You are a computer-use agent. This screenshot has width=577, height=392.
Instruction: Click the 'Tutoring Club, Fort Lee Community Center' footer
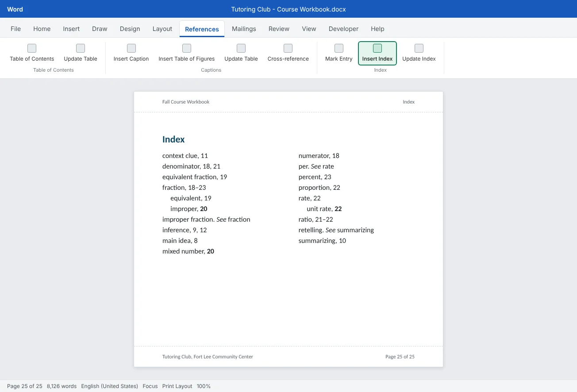208,357
